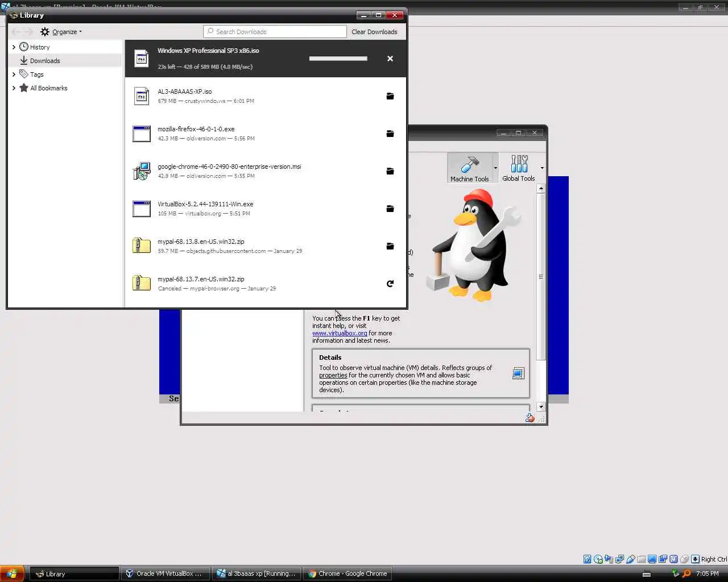The height and width of the screenshot is (582, 728).
Task: Retry the canceled mypal-68.13.7 download
Action: tap(390, 284)
